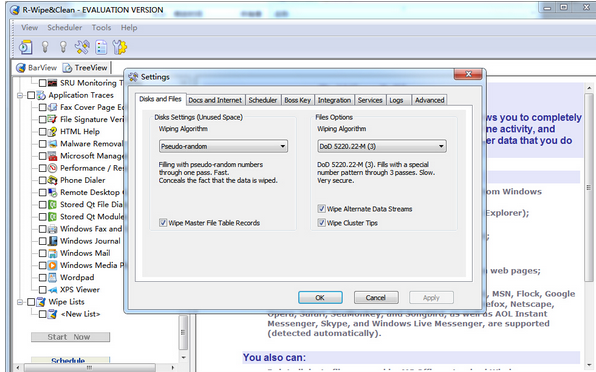Uncheck Wipe Master File Table Records

point(163,223)
